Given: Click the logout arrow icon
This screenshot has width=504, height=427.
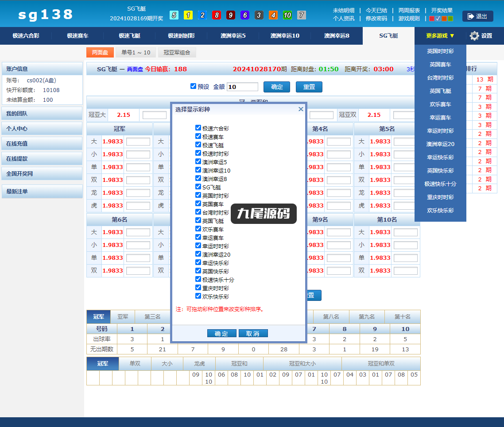Looking at the screenshot, I should (x=471, y=16).
